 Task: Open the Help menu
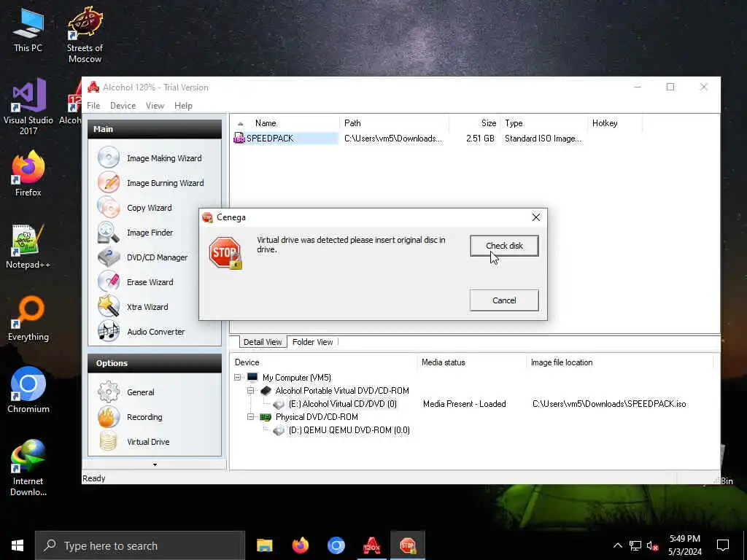pos(183,106)
